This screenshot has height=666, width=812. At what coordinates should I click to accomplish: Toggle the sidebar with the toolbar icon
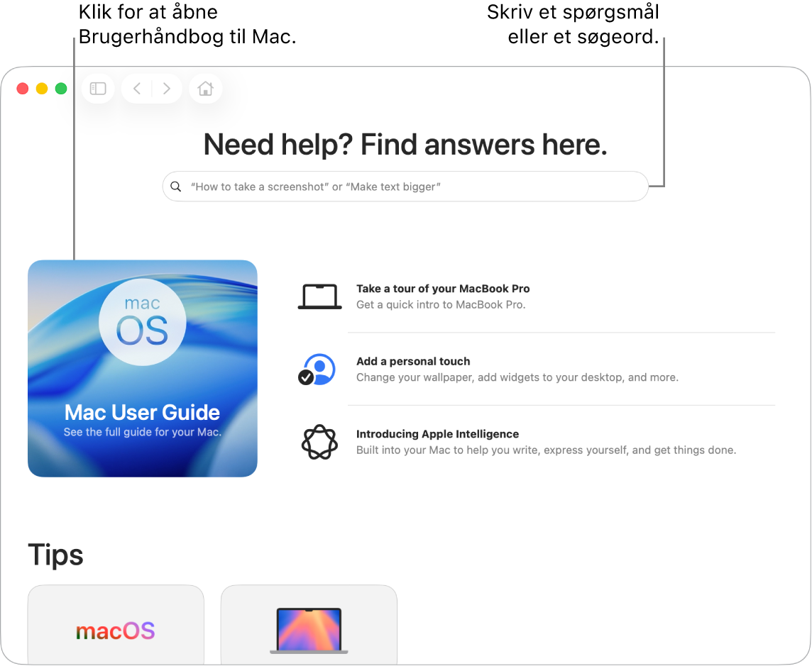pos(98,89)
